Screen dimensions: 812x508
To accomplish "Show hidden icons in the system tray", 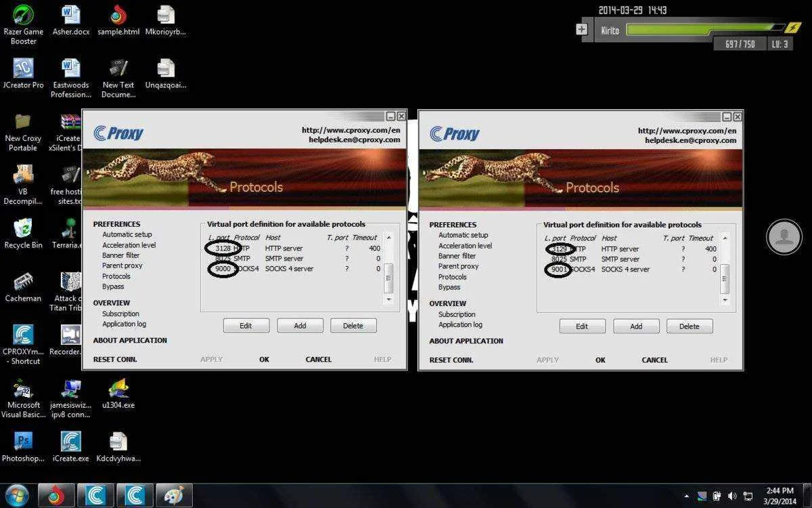I will pos(687,496).
